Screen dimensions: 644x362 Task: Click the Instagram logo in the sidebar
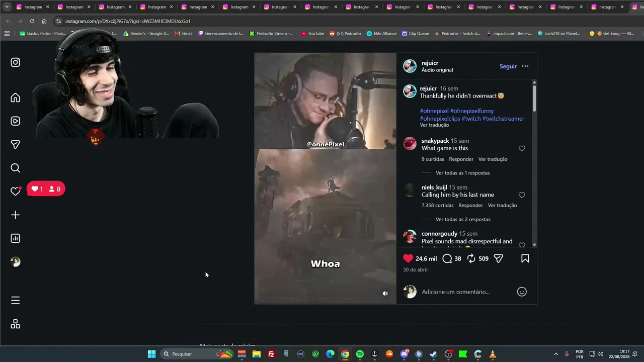click(16, 62)
